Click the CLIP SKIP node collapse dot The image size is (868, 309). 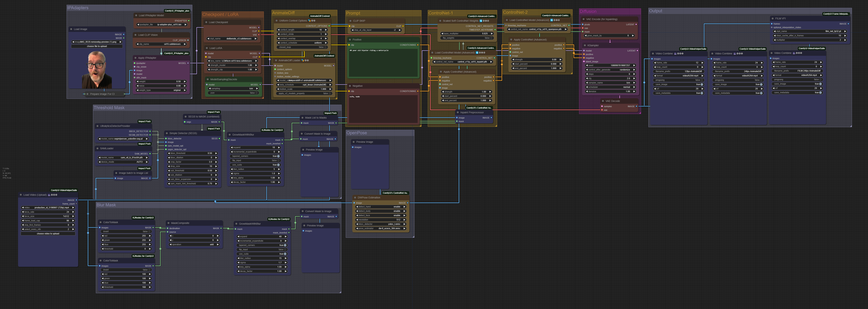[x=350, y=21]
